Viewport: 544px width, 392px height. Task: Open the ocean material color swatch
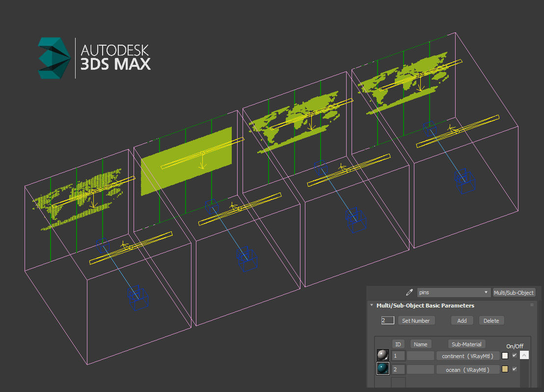pos(505,369)
